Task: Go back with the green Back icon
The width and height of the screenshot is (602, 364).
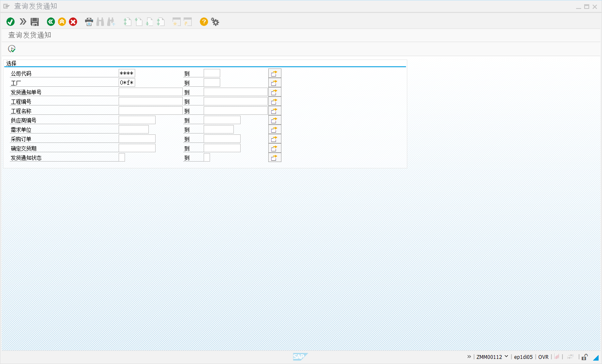Action: [51, 22]
